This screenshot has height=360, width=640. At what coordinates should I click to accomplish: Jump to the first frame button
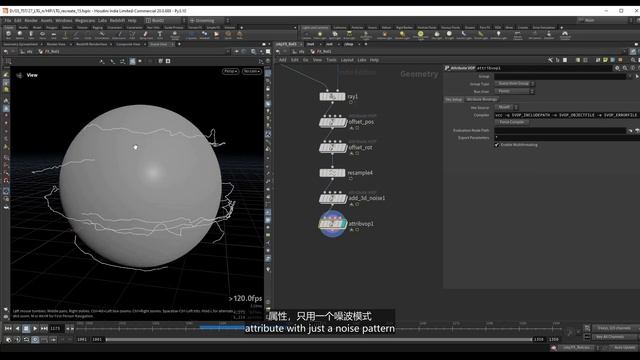coord(8,328)
